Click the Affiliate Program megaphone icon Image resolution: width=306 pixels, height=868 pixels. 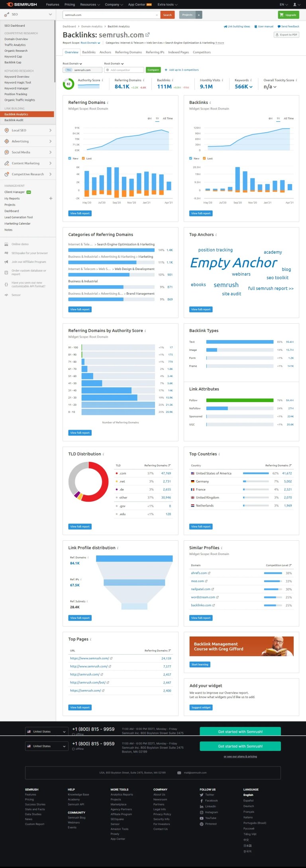point(6,262)
